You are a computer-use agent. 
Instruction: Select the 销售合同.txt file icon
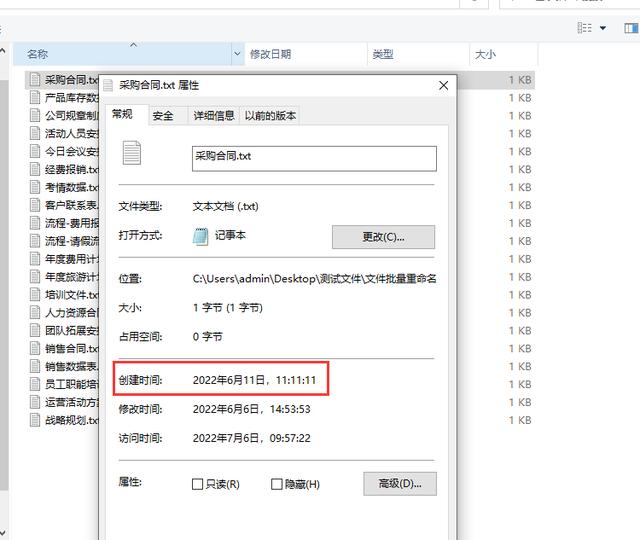[35, 349]
